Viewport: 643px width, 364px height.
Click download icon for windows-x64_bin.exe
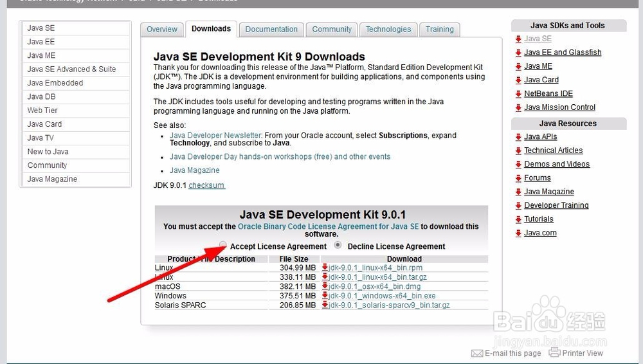click(x=325, y=295)
